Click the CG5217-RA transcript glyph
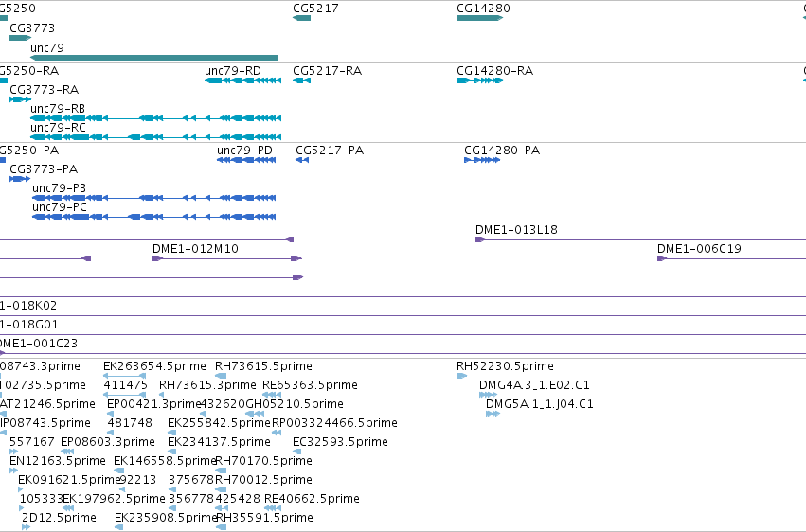 302,80
